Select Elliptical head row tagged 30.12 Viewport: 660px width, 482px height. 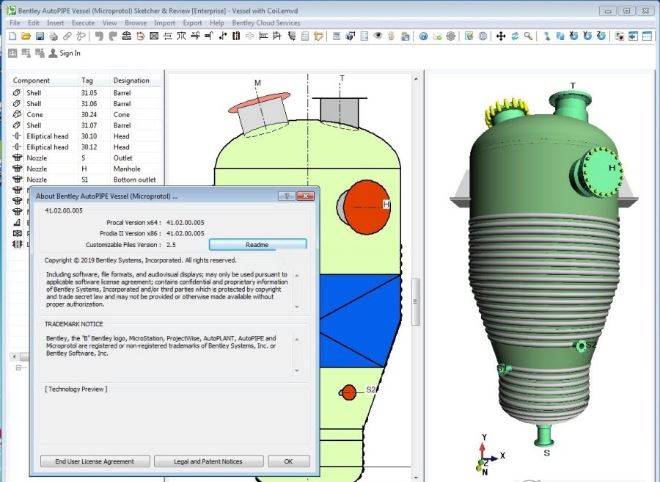85,147
